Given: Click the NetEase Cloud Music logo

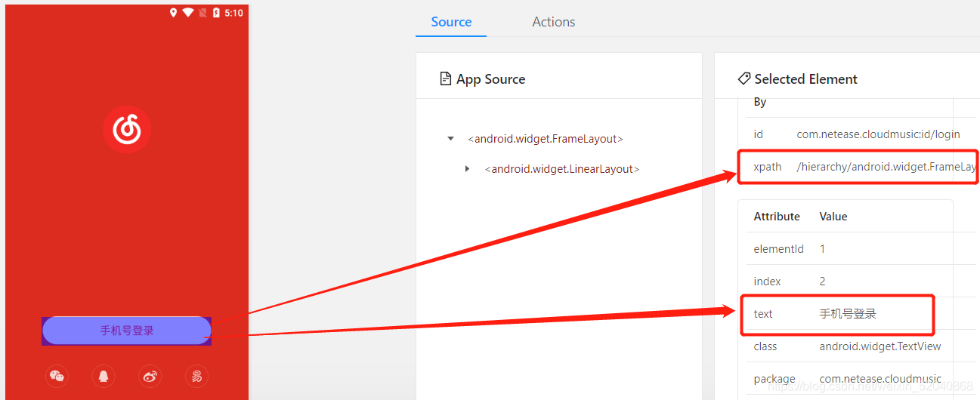Looking at the screenshot, I should coord(127,130).
